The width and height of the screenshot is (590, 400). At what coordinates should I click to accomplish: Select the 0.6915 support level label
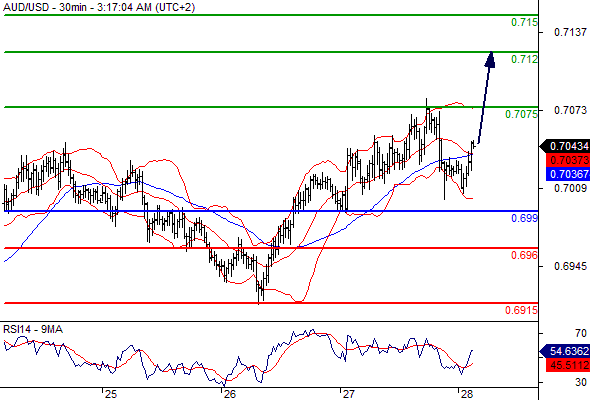521,310
